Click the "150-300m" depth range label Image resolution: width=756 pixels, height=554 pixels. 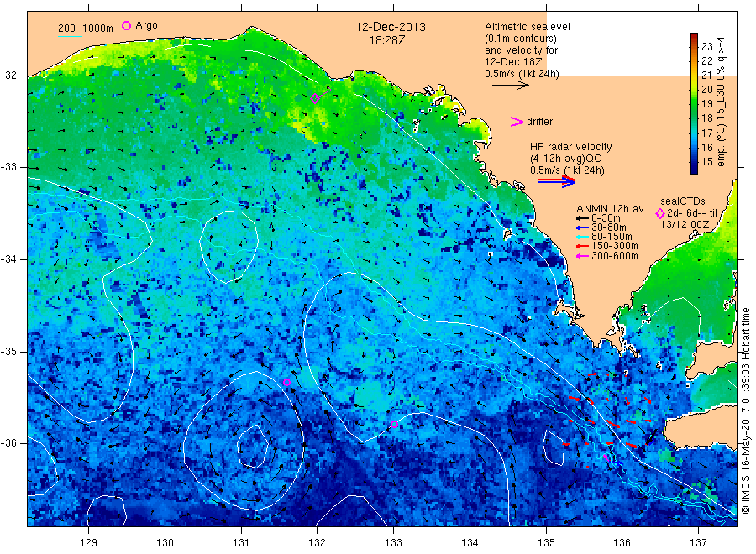coord(614,246)
